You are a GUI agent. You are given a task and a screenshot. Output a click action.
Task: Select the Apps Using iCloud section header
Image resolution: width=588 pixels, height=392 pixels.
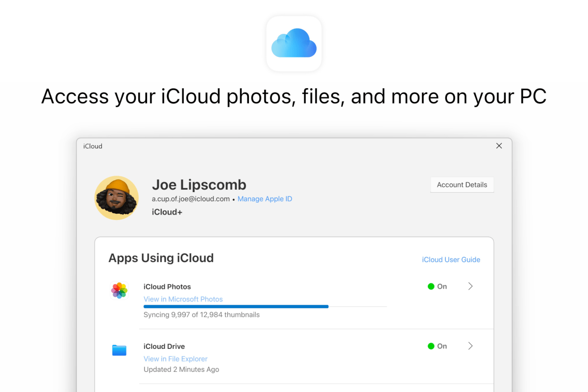click(x=161, y=258)
